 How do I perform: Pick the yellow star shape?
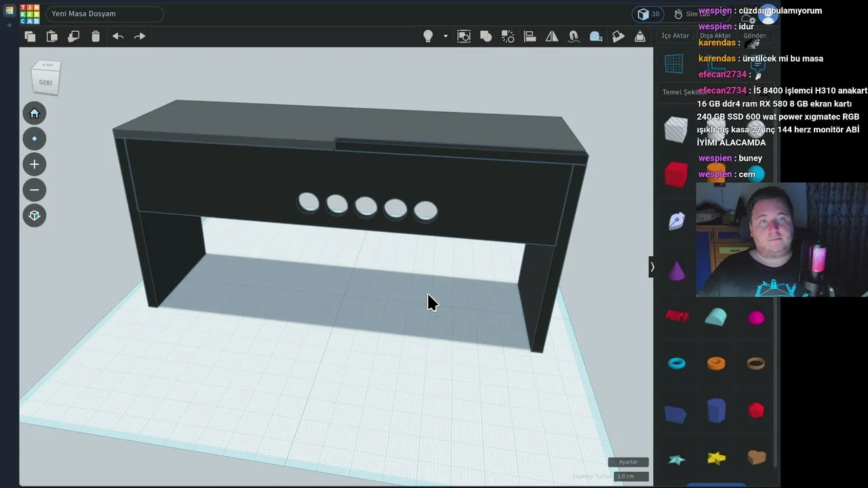pyautogui.click(x=716, y=459)
